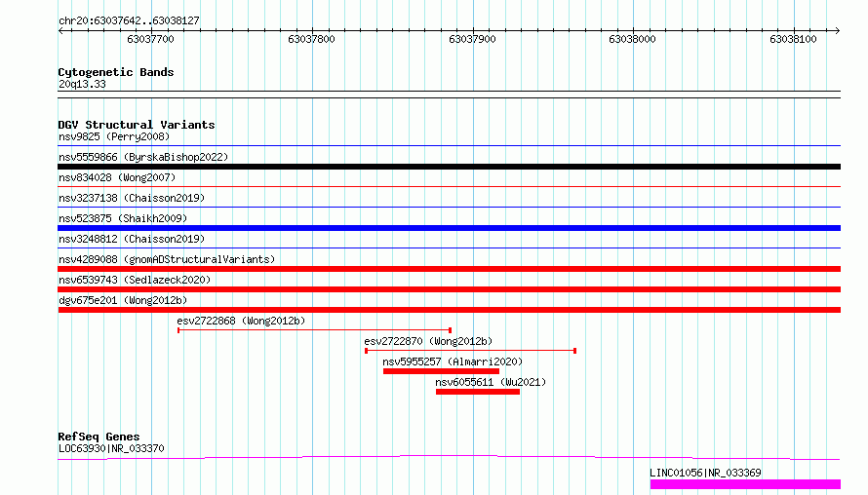The image size is (868, 495).
Task: Open variant nsv4289088 (gnomADStructuralVariants) label
Action: [x=167, y=259]
